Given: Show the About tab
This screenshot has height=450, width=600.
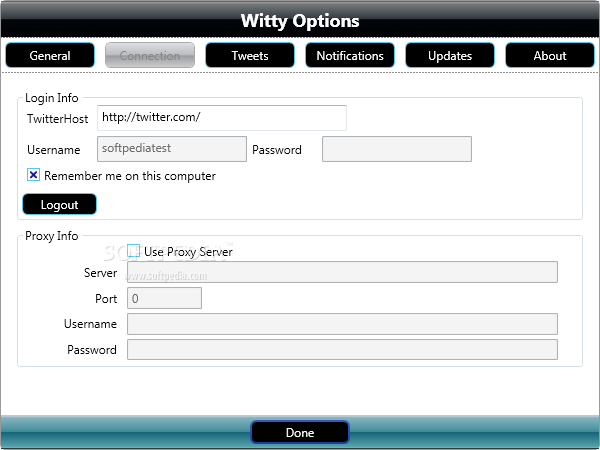Looking at the screenshot, I should 550,55.
